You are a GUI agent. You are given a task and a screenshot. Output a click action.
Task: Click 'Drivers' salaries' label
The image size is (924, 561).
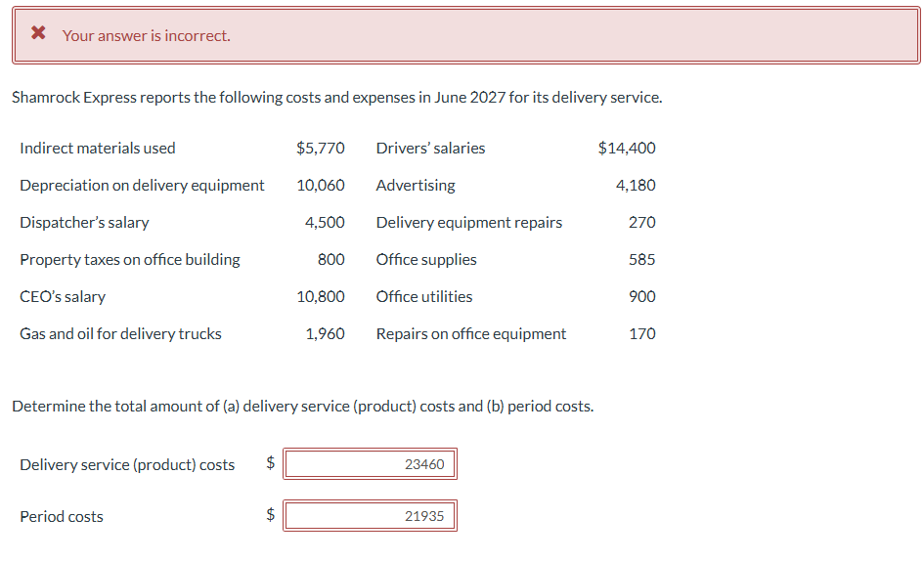[x=431, y=148]
